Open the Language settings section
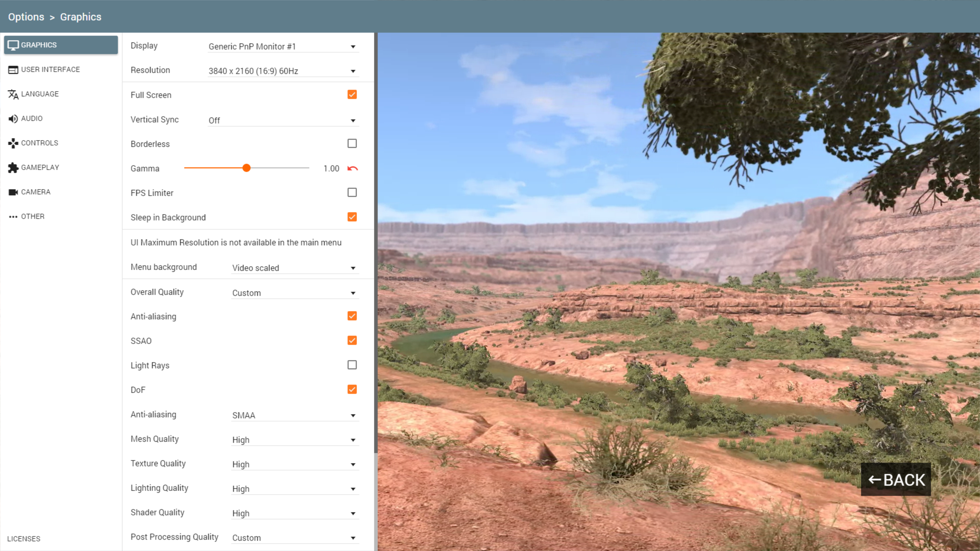This screenshot has height=551, width=980. click(61, 94)
